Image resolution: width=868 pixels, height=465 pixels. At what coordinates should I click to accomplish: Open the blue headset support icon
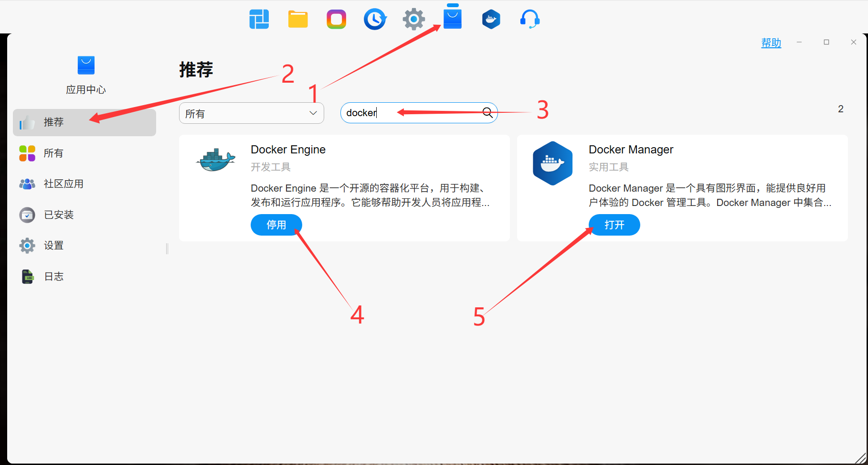coord(529,20)
